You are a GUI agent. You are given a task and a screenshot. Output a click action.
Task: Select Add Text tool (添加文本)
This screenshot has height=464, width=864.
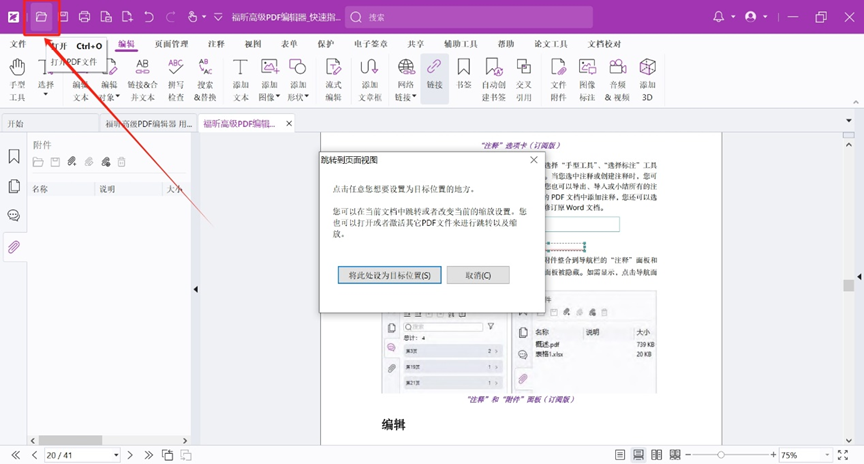pyautogui.click(x=240, y=80)
